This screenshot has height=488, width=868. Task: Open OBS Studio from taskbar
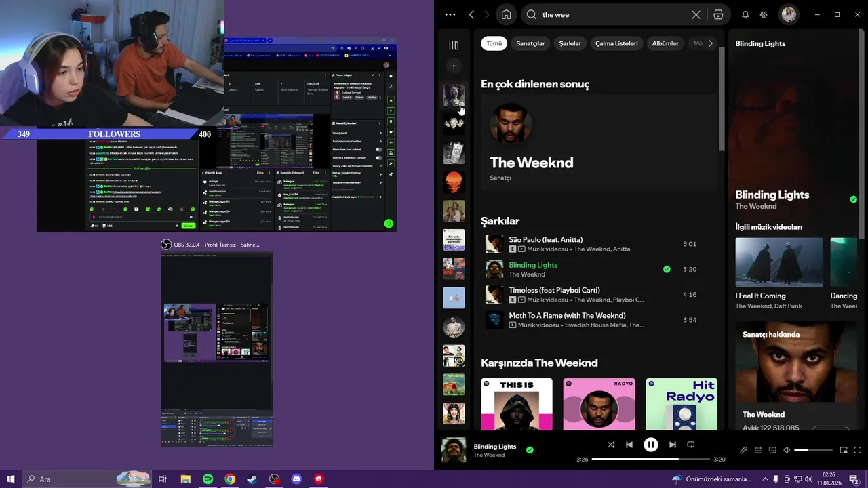pyautogui.click(x=274, y=479)
